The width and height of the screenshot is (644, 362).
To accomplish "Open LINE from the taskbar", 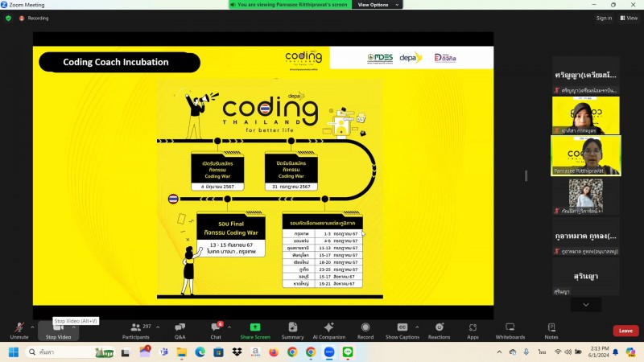I will [x=348, y=352].
